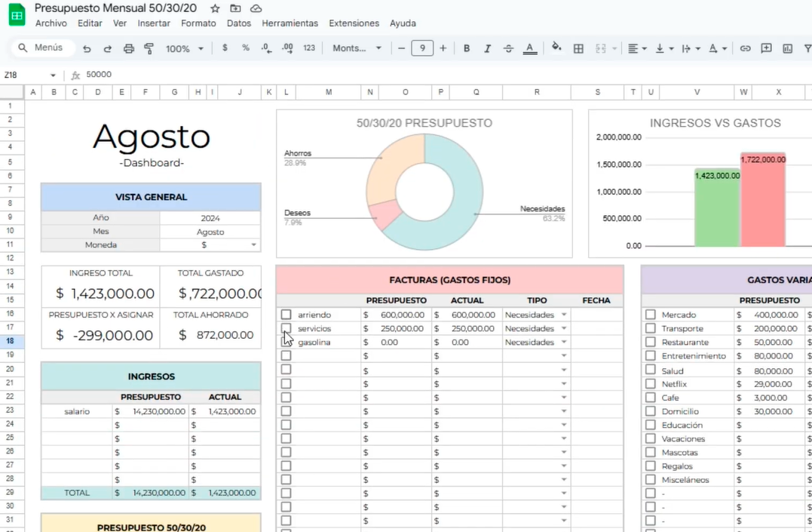Click the print icon
The width and height of the screenshot is (812, 532).
pos(128,48)
